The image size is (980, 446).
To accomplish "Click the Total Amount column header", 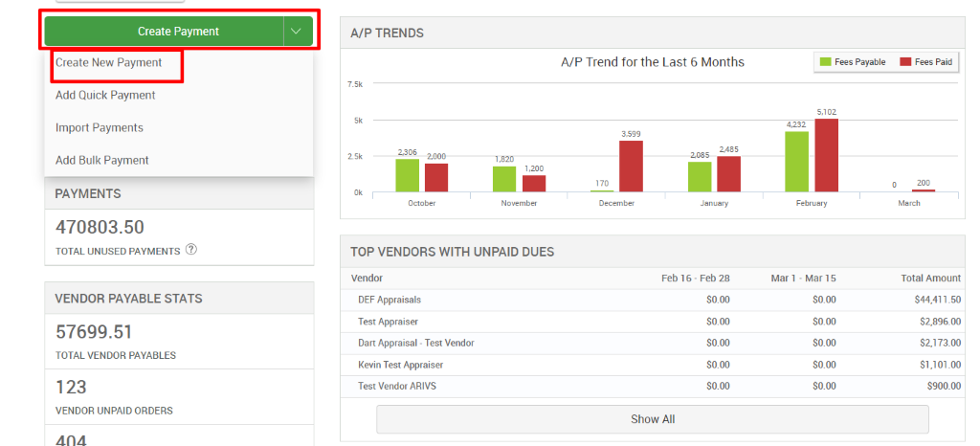I will [931, 278].
